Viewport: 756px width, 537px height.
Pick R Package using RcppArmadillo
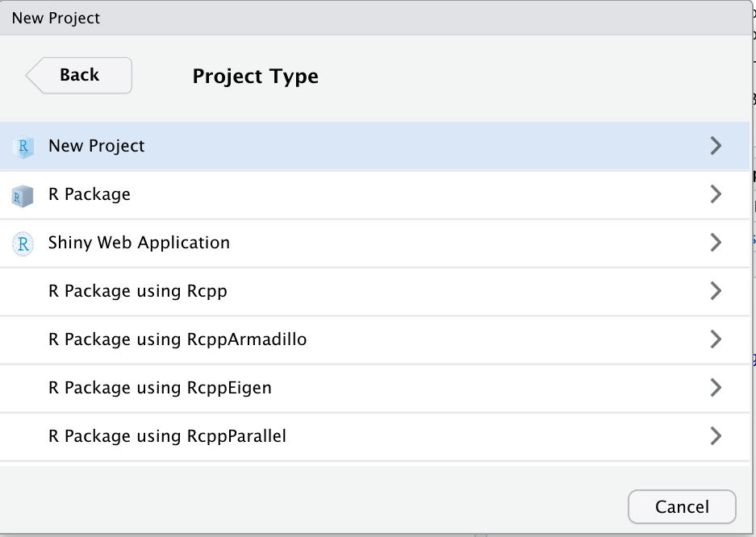(x=178, y=339)
